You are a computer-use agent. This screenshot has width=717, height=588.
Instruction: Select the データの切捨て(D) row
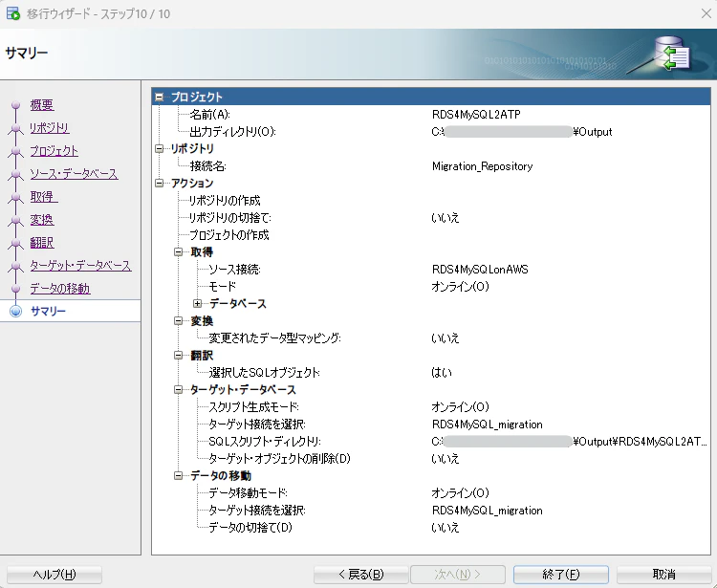[431, 527]
